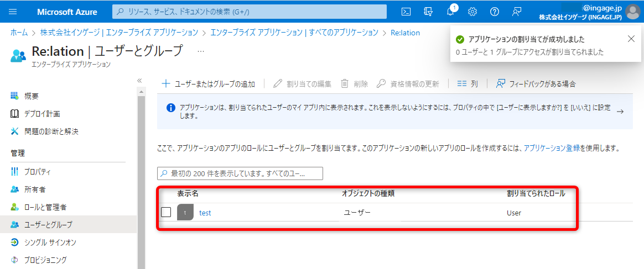Open the portal settings gear
644x269 pixels.
(x=472, y=12)
